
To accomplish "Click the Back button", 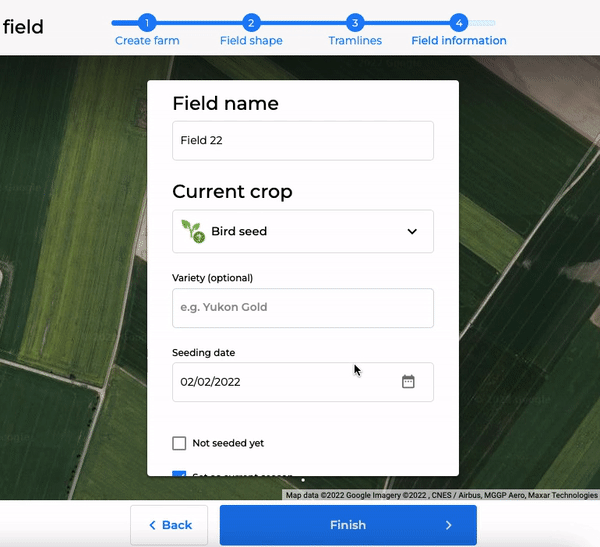I will (x=169, y=525).
